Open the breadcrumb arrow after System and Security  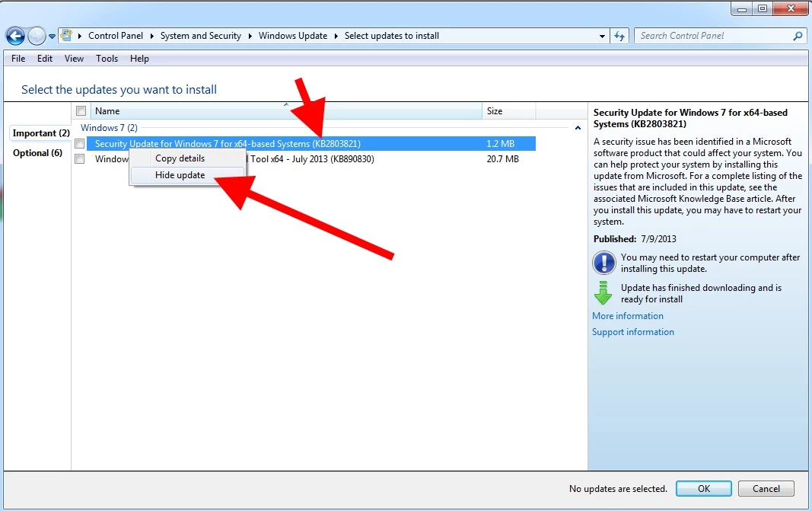click(x=250, y=36)
